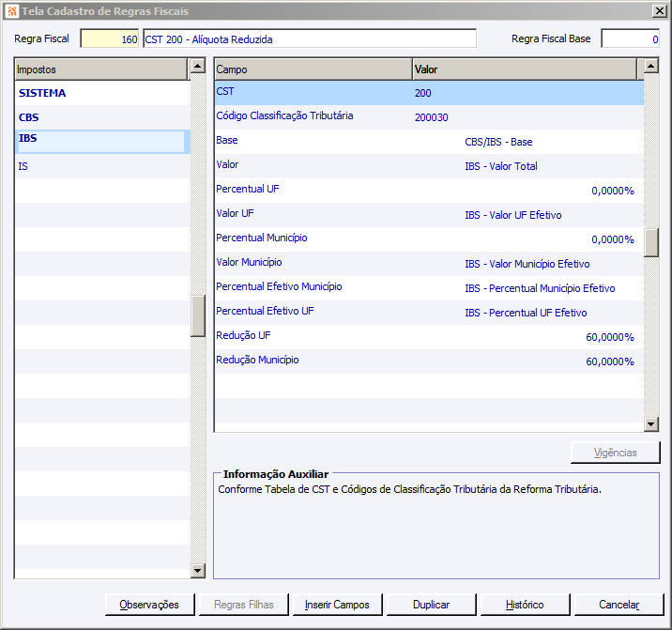Screen dimensions: 672x630
Task: Click the Inserir Campos button
Action: pos(337,605)
